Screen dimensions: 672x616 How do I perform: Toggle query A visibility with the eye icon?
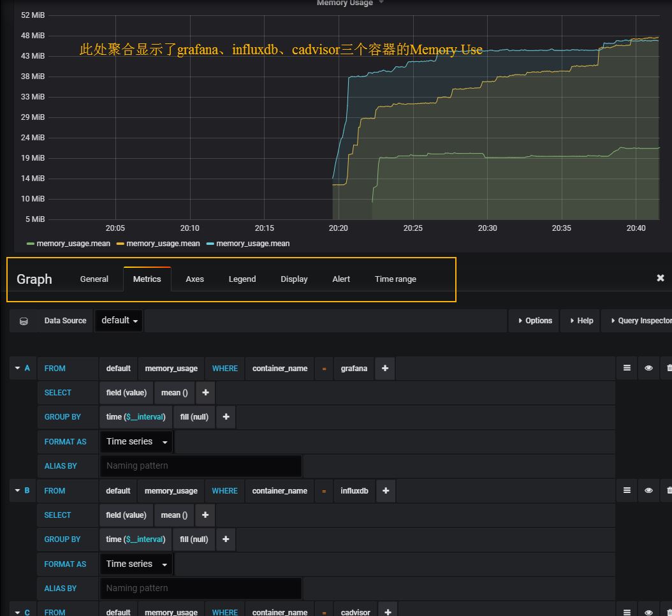click(x=648, y=368)
